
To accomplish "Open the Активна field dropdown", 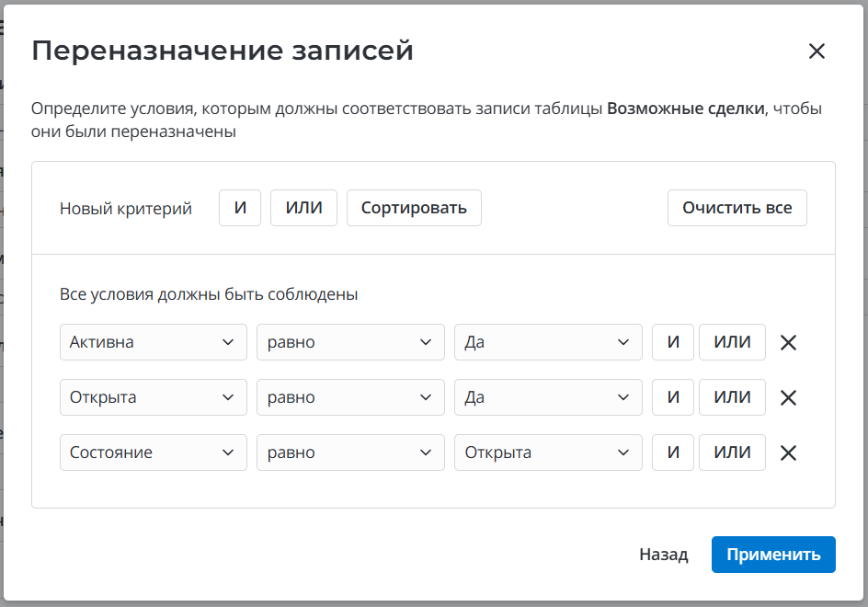I will tap(153, 342).
